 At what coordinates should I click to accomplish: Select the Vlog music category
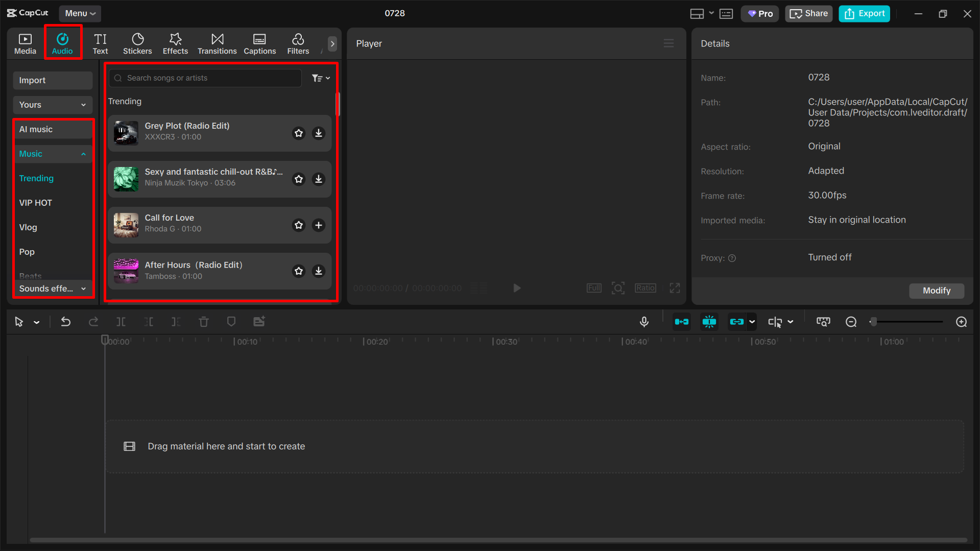[28, 227]
